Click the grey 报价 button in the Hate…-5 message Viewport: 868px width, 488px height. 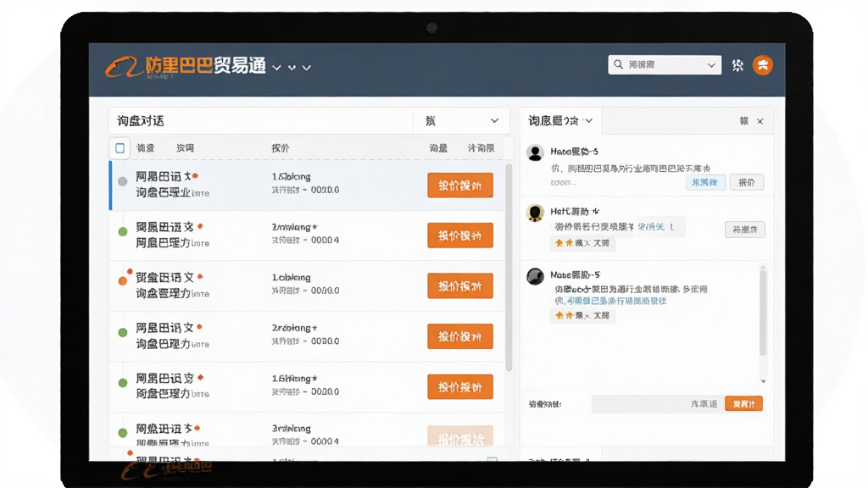click(747, 182)
